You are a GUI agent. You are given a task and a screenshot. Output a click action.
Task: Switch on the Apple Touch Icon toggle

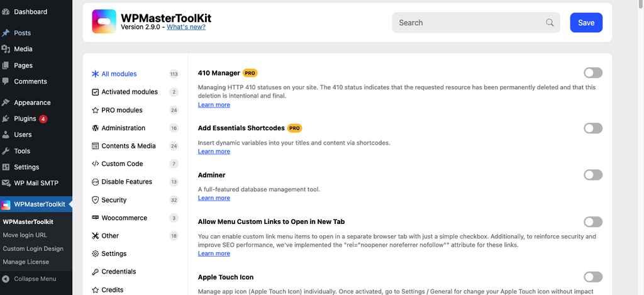tap(593, 277)
